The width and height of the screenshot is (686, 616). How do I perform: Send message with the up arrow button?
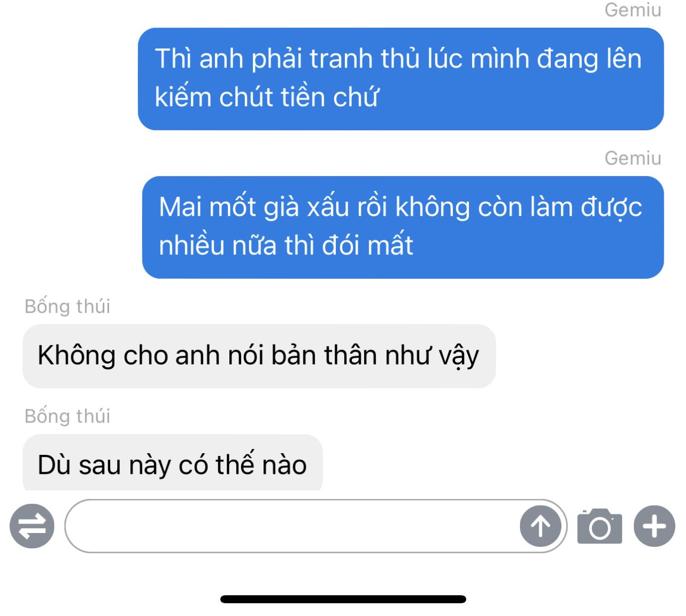(x=540, y=526)
